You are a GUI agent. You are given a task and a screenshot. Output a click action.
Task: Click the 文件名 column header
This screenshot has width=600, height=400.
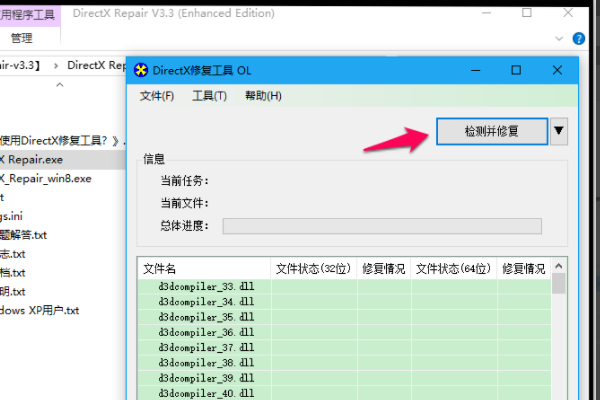click(x=204, y=269)
